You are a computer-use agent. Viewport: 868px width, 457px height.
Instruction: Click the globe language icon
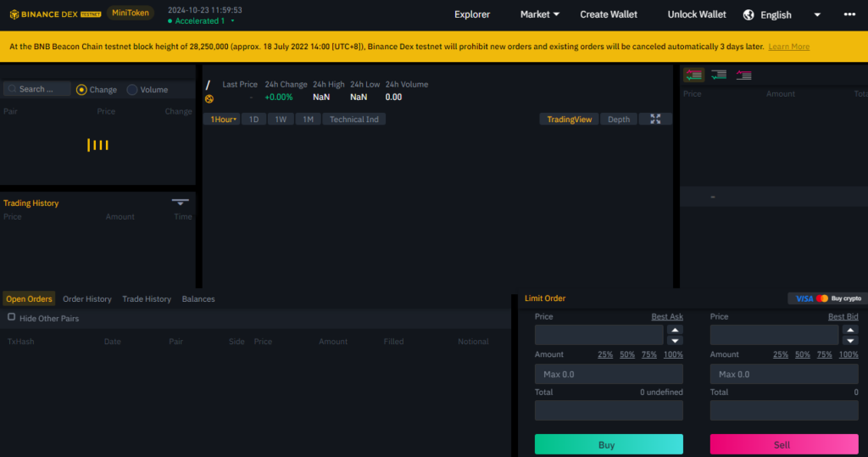[748, 15]
